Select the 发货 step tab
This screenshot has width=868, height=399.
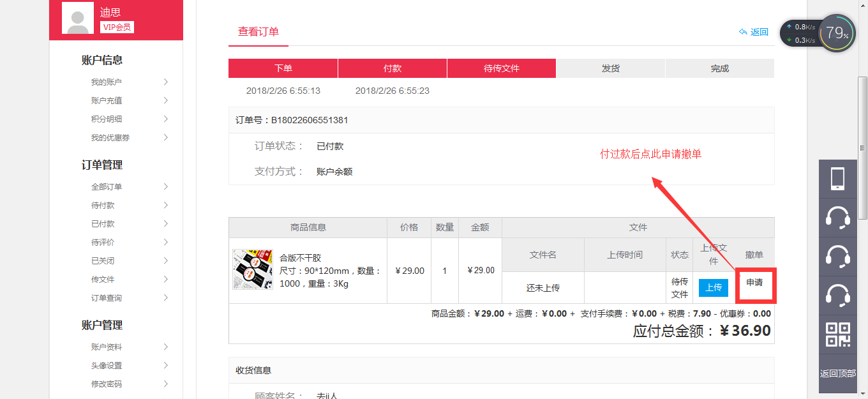[x=610, y=68]
